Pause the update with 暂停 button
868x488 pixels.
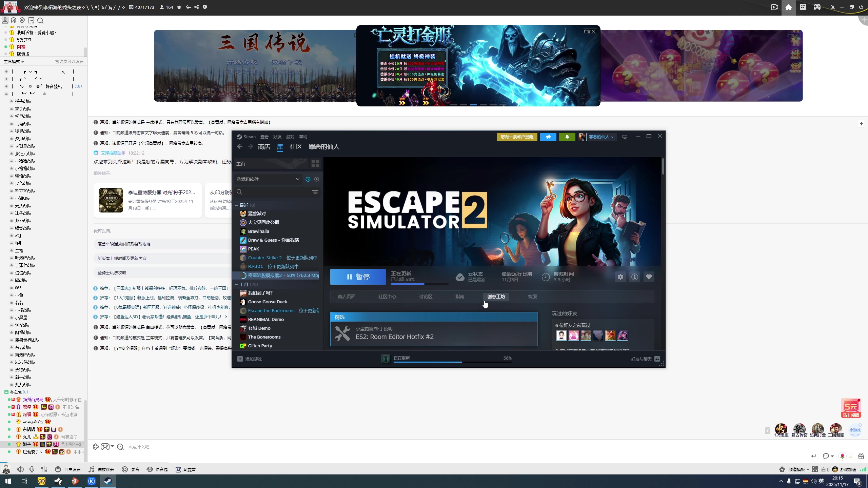pyautogui.click(x=358, y=277)
